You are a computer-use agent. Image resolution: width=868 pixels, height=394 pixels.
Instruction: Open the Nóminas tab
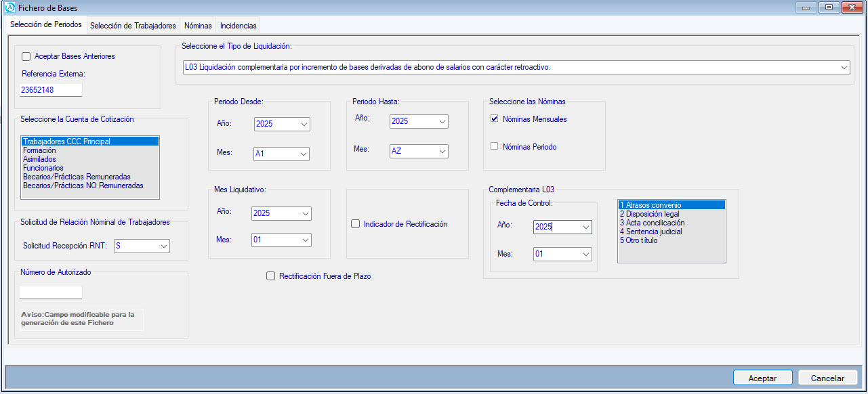198,26
